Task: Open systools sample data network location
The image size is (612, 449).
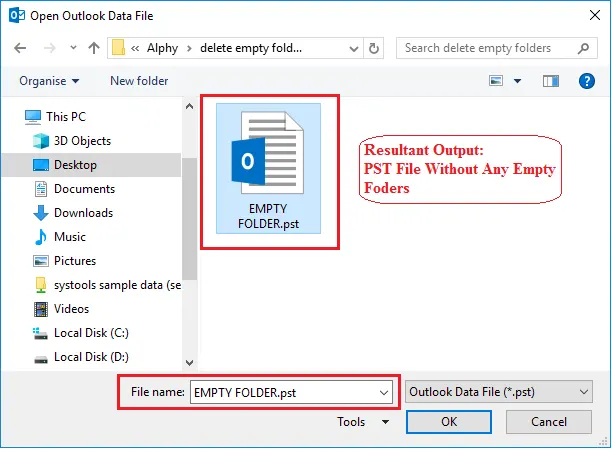Action: click(x=117, y=285)
